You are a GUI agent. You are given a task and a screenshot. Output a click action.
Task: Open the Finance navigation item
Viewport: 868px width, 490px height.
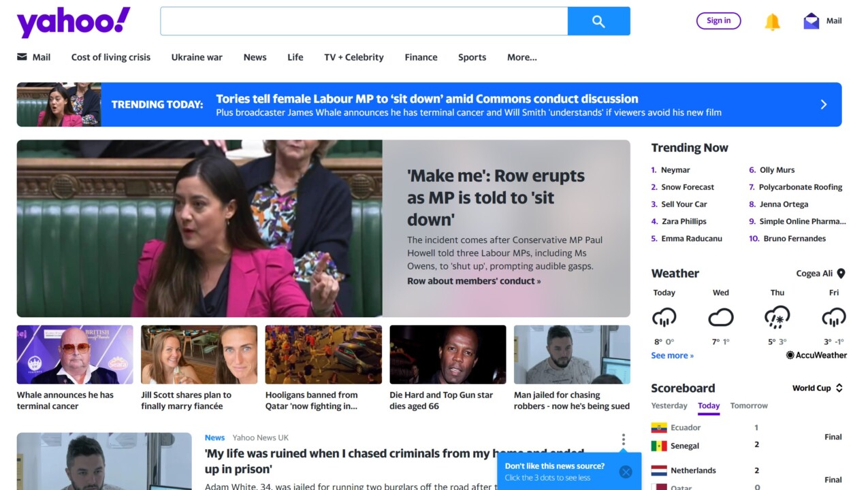(x=421, y=57)
